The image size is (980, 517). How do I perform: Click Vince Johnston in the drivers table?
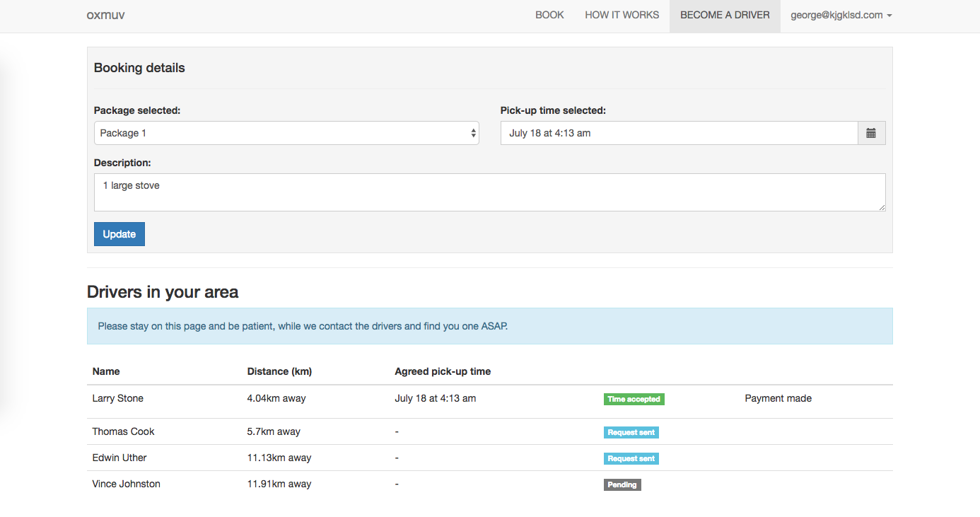127,484
